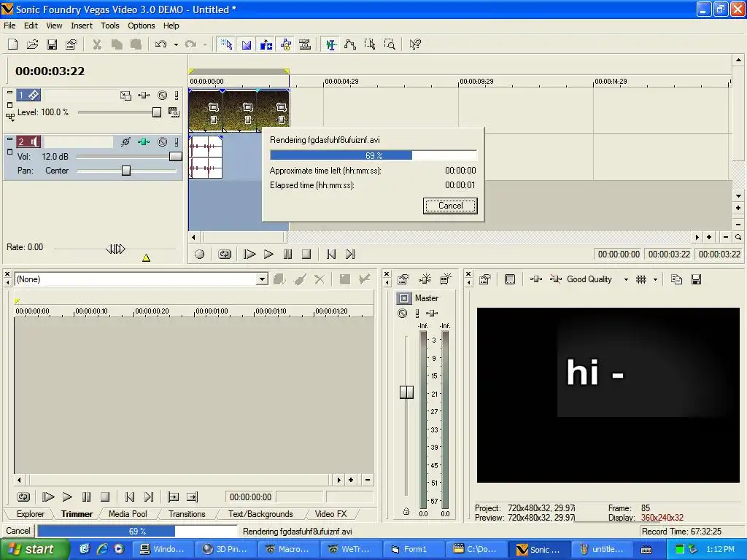Click Video Preview Properties icon
Viewport: 747px width, 560px height.
485,279
